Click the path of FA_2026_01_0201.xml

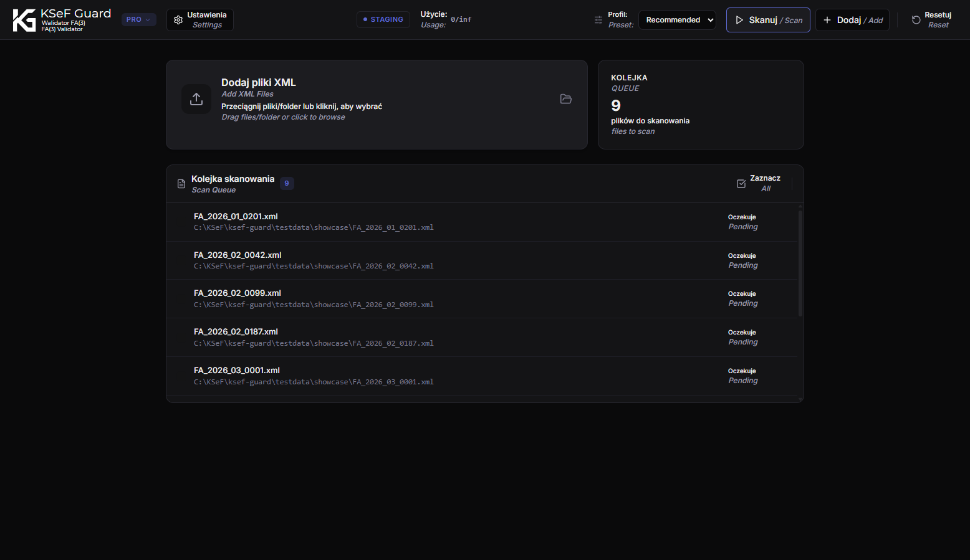point(314,227)
